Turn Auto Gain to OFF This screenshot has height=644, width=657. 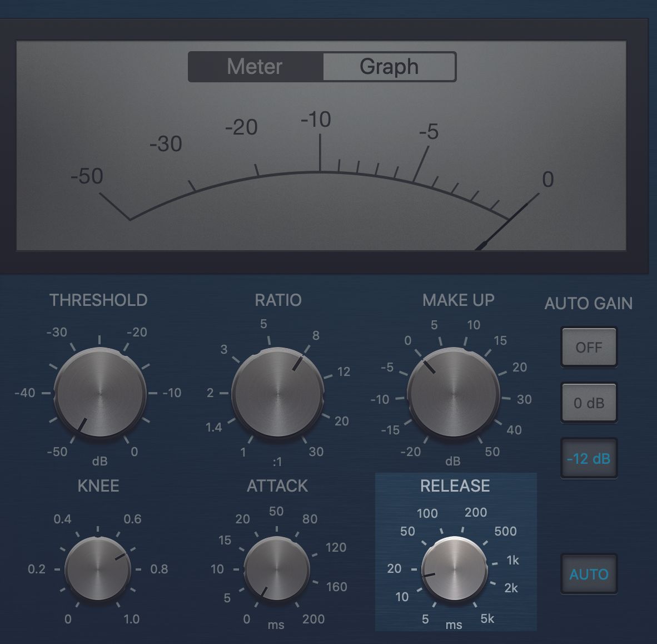pos(589,348)
